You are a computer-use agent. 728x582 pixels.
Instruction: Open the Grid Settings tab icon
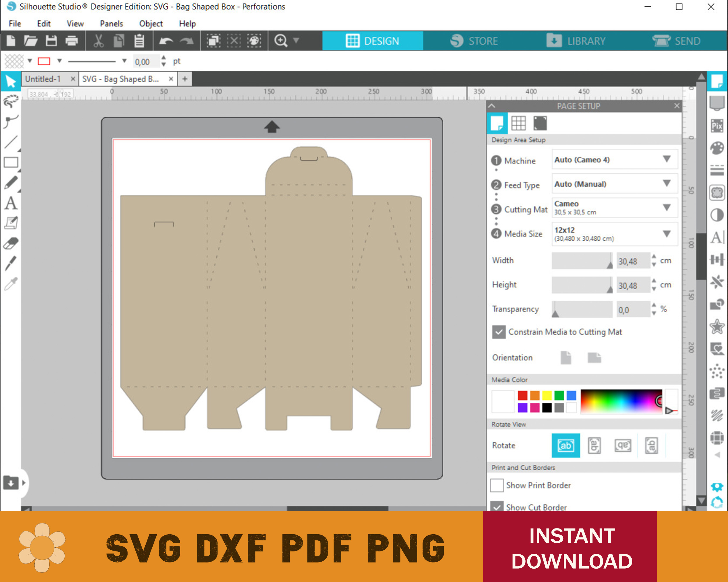[x=518, y=123]
